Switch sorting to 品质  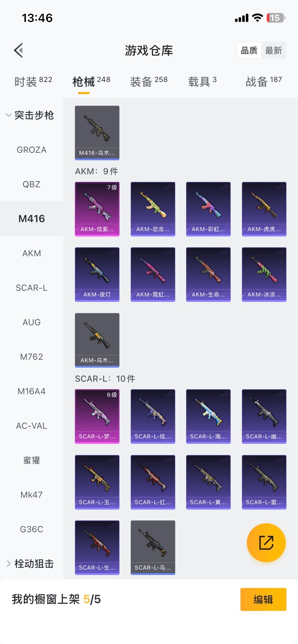pyautogui.click(x=249, y=50)
